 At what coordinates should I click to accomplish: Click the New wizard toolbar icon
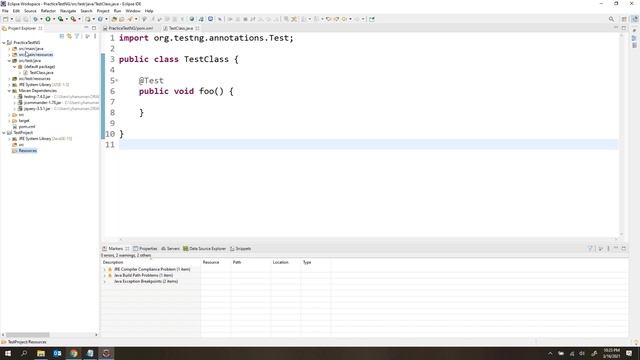click(5, 19)
